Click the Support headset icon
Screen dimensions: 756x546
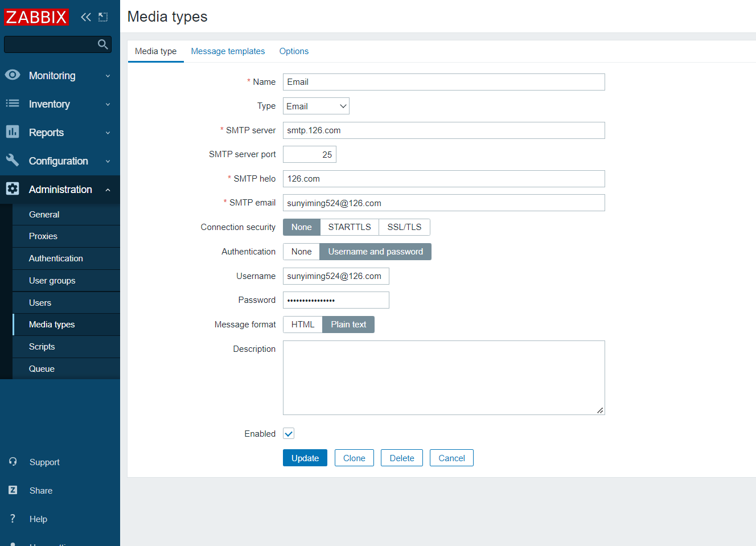click(13, 462)
